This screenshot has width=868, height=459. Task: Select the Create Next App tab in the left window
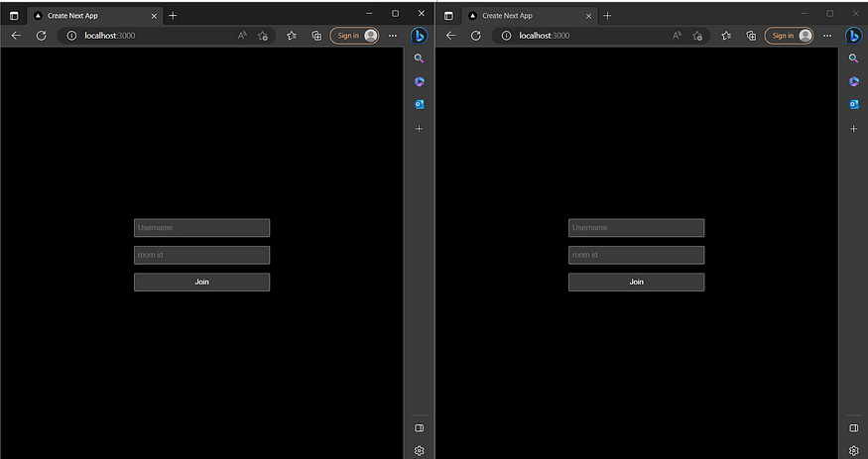(95, 16)
